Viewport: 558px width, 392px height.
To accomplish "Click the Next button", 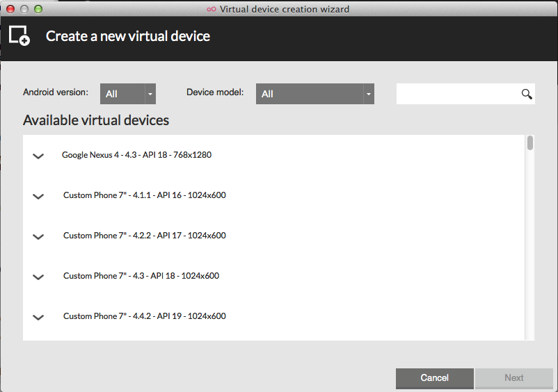I will pyautogui.click(x=514, y=378).
